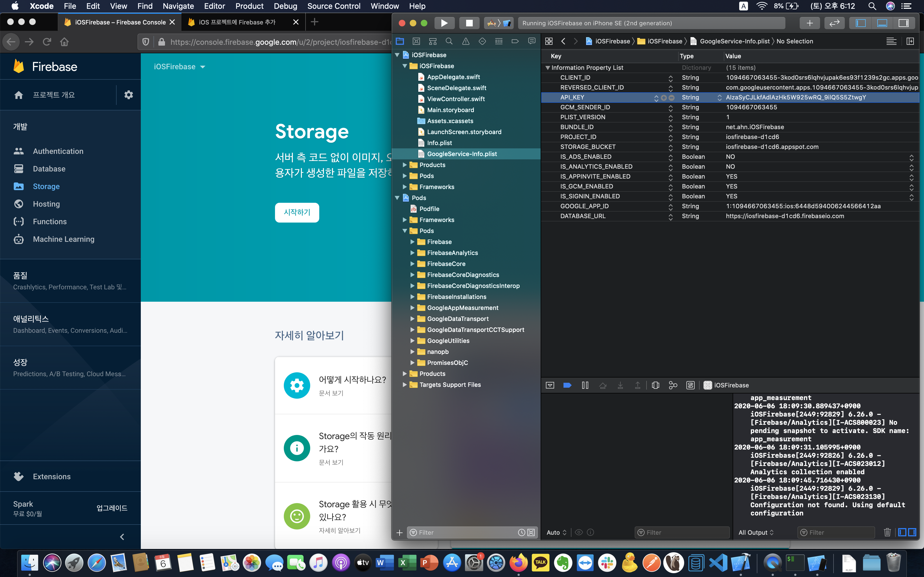Toggle breakpoints activation in debug bar
This screenshot has width=924, height=577.
[567, 385]
